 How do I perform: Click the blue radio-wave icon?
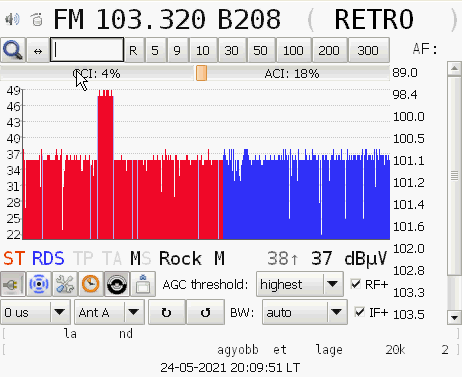click(x=39, y=284)
